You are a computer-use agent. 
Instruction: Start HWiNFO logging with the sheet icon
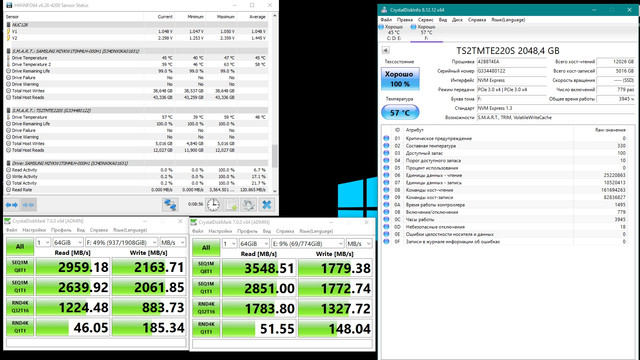coord(231,204)
